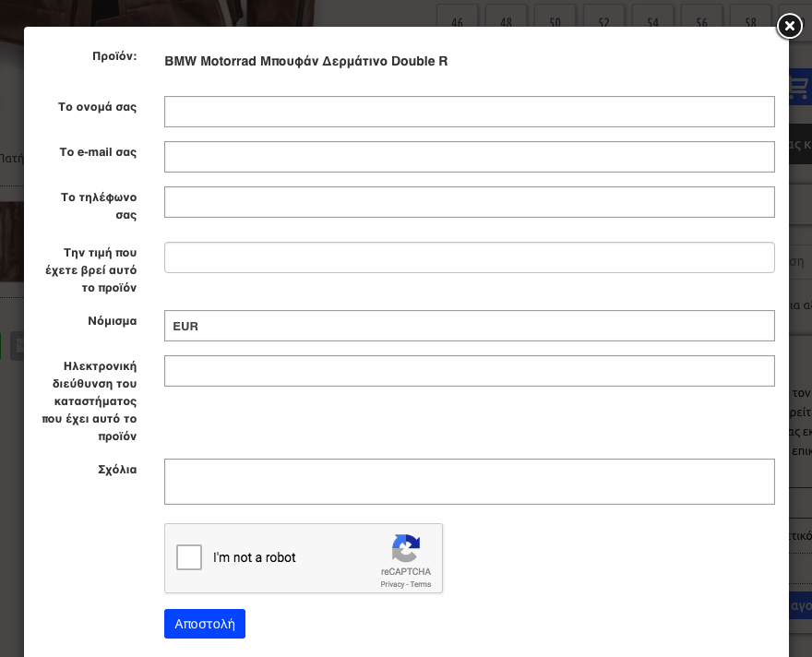
Task: Click the 'Το ονομά σας' name field
Action: coord(469,112)
